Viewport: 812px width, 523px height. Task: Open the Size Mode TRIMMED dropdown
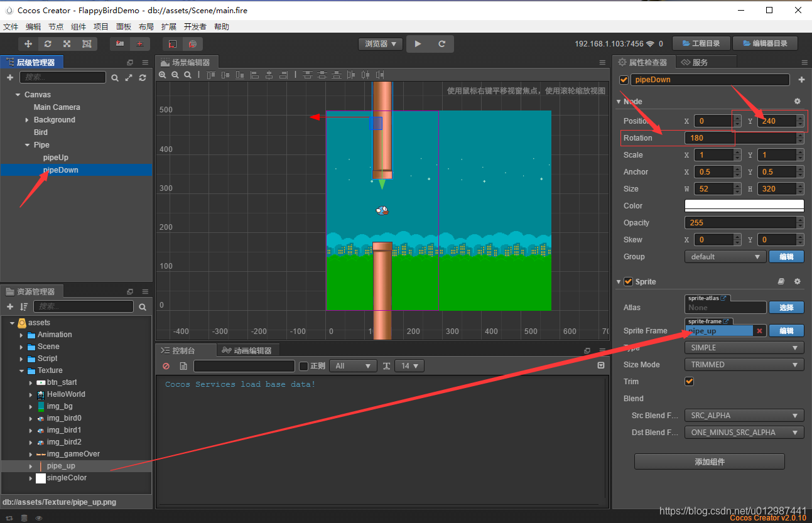(744, 364)
